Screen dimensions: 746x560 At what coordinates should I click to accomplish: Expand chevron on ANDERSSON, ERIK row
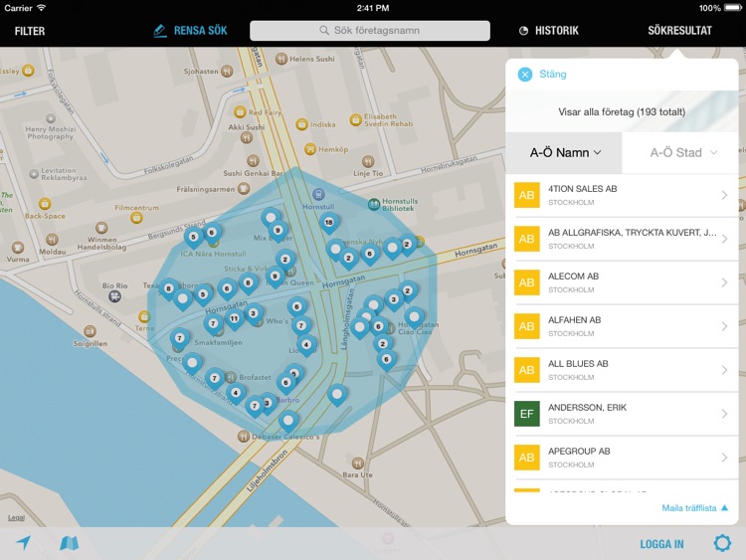coord(724,414)
